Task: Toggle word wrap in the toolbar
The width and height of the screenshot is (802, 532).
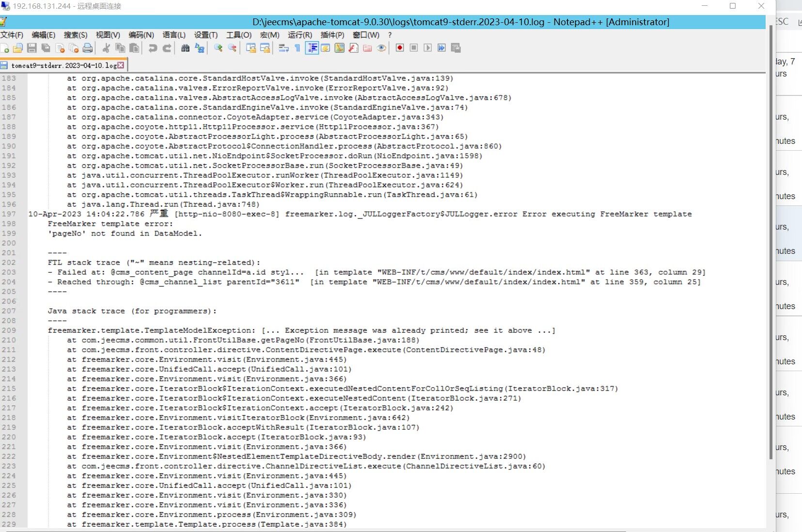Action: [283, 48]
